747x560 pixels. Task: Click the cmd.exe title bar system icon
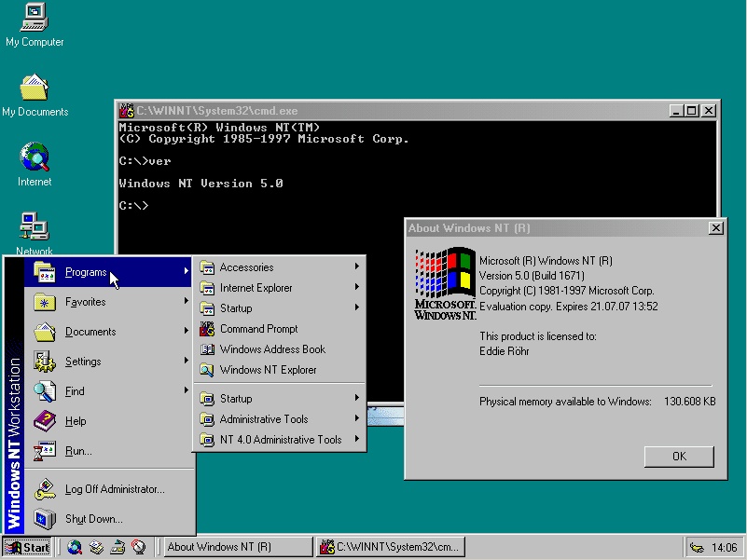tap(127, 110)
